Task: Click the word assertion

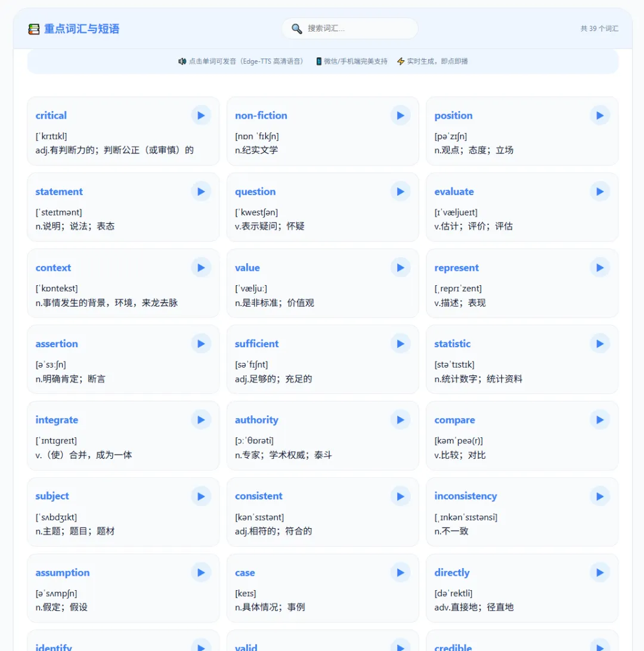Action: click(57, 344)
